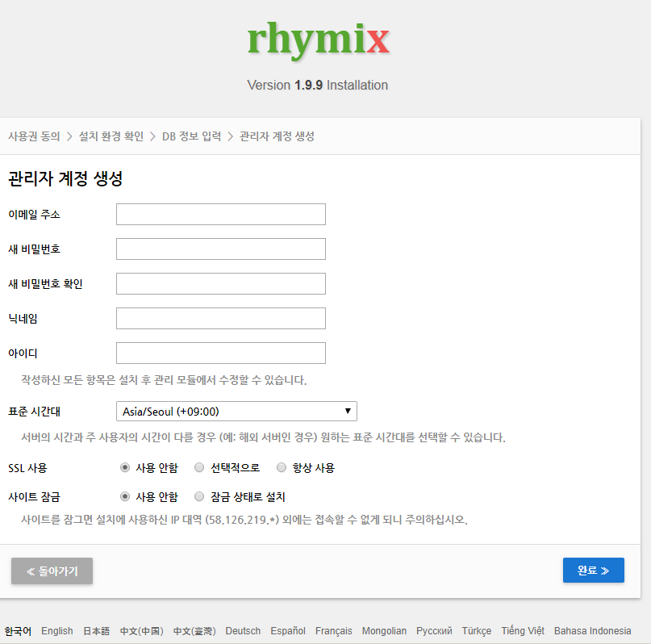Switch language to 日本語
This screenshot has height=644, width=651.
(x=96, y=631)
